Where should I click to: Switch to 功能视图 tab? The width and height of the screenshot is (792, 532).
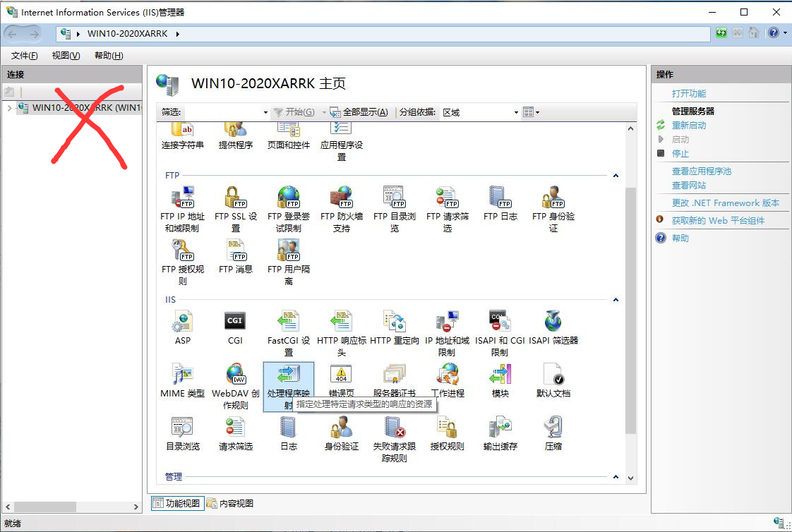[177, 503]
